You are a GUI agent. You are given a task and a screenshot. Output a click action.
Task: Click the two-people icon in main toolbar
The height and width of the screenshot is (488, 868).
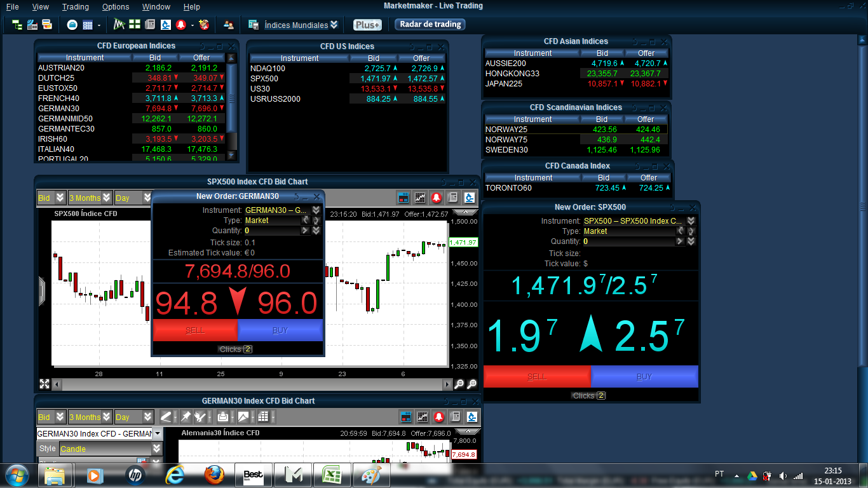click(227, 25)
